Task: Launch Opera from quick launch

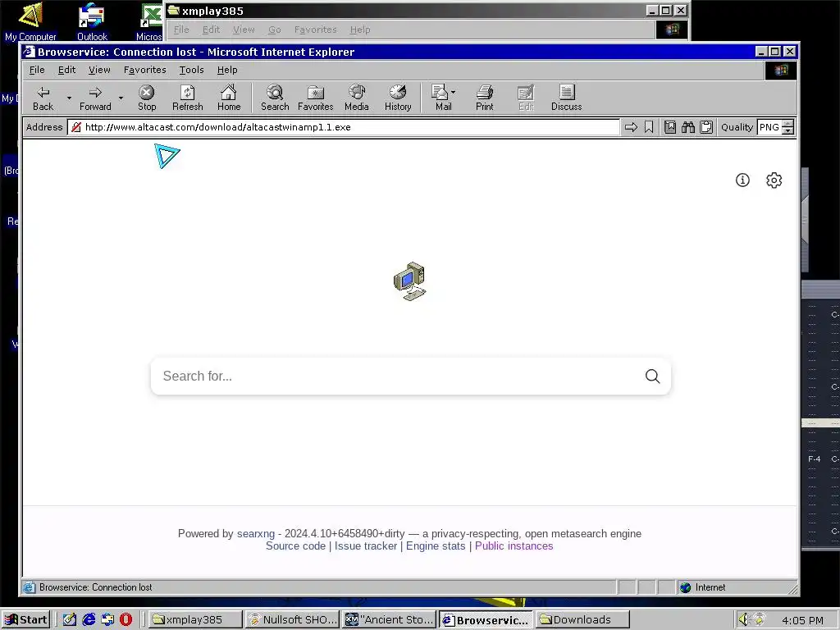Action: coord(126,620)
